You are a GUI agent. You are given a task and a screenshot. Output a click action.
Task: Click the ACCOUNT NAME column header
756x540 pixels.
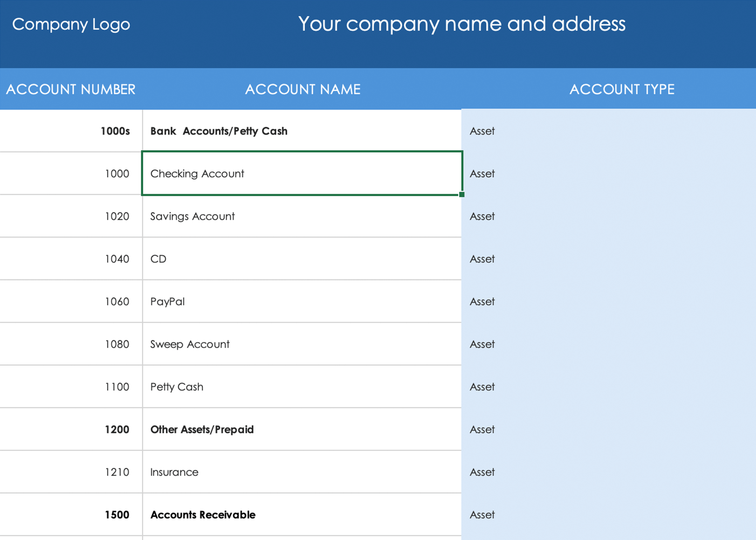coord(302,89)
